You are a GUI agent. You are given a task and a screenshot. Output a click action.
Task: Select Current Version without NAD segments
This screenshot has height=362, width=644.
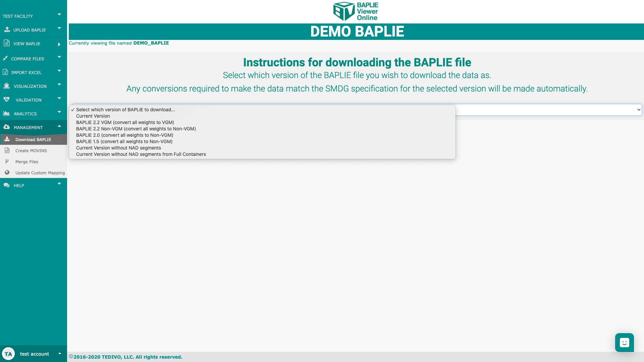(x=118, y=148)
